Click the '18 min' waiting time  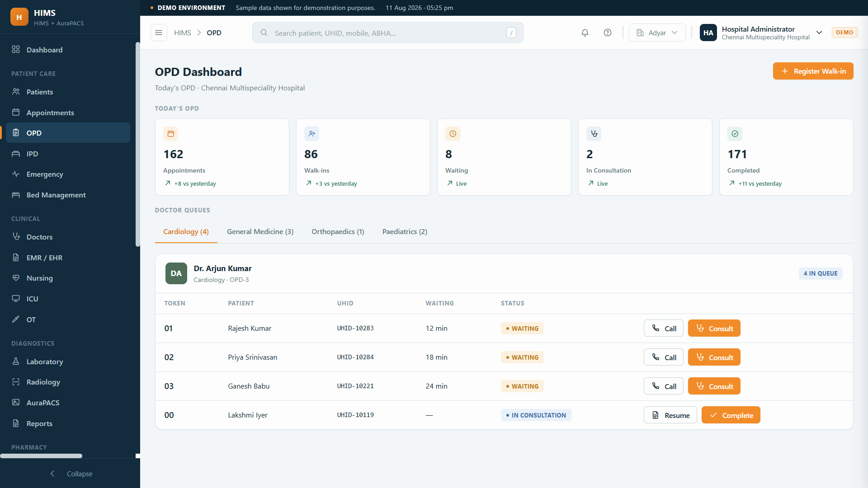[x=436, y=357]
